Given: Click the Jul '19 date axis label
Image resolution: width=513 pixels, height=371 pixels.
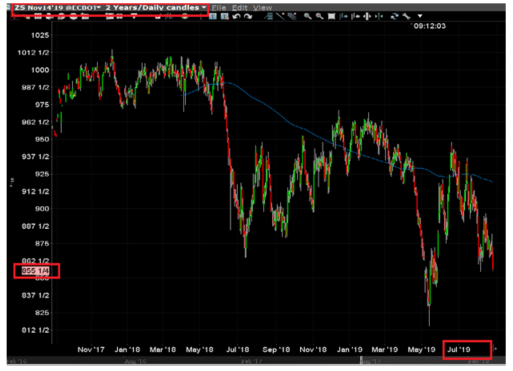Looking at the screenshot, I should click(459, 350).
